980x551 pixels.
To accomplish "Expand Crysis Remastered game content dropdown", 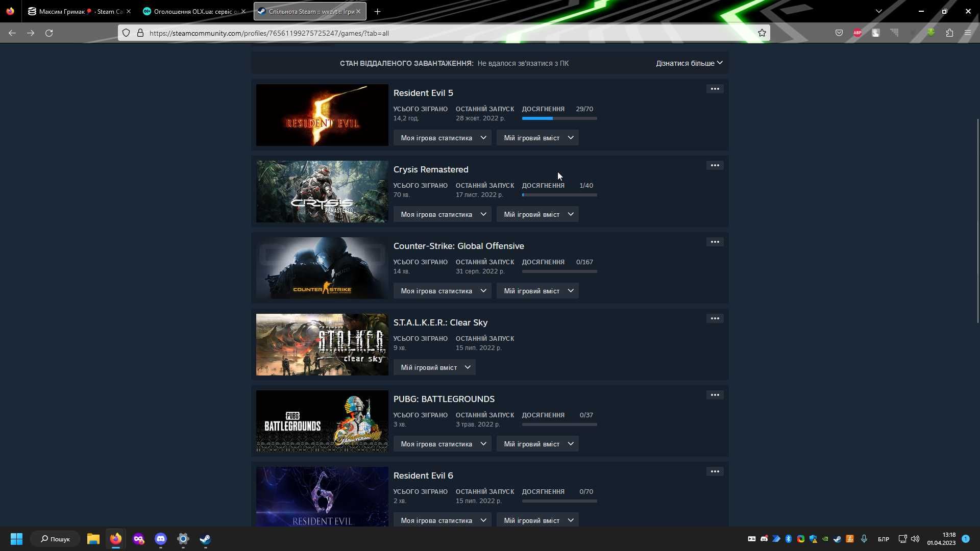I will click(x=537, y=214).
